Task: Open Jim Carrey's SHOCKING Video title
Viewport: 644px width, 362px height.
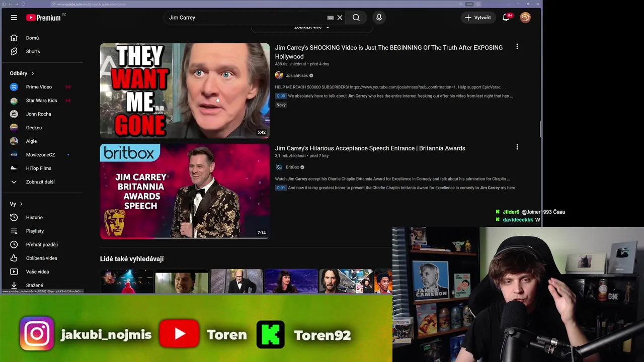Action: [388, 52]
